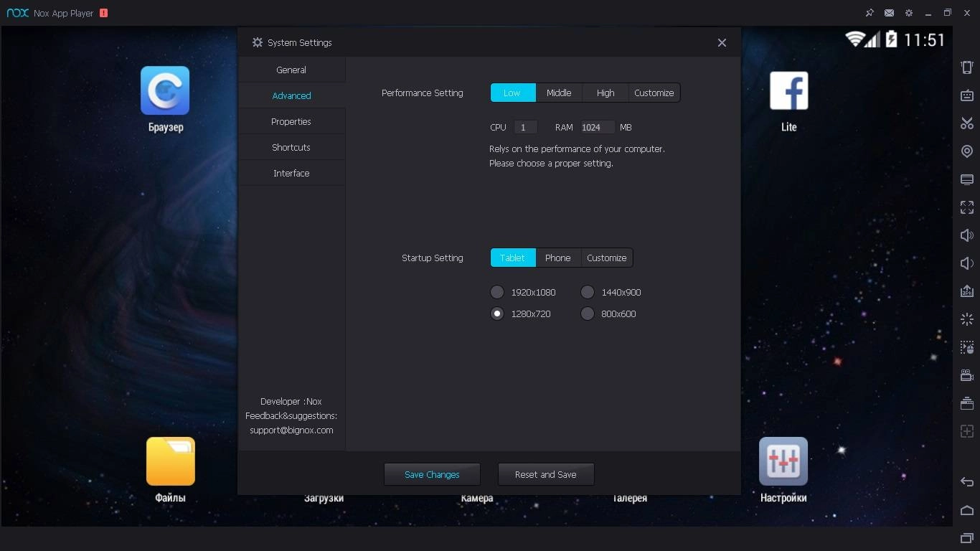Click the CPU count input field

[526, 127]
